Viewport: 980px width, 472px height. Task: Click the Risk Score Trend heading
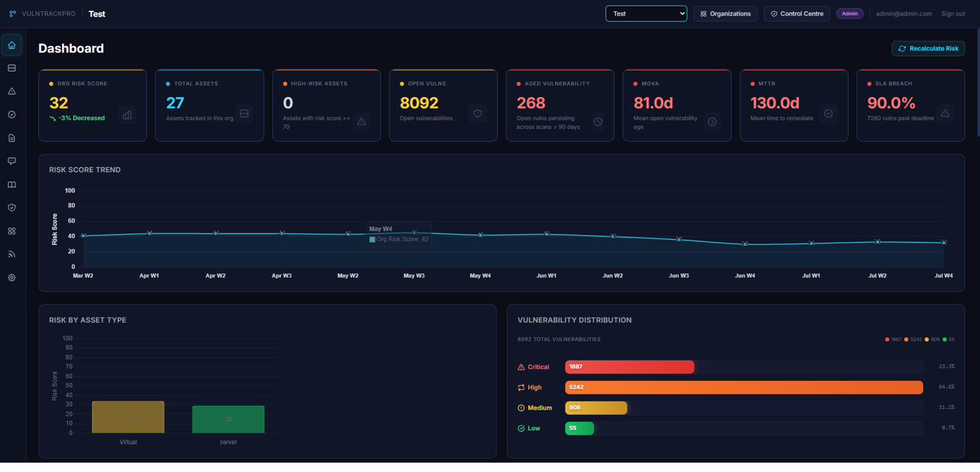pyautogui.click(x=85, y=169)
